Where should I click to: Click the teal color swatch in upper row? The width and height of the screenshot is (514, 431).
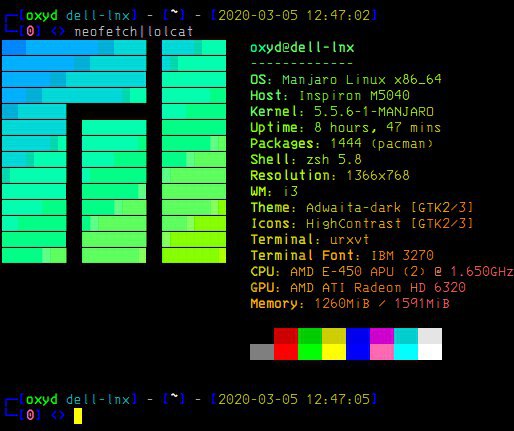pos(406,336)
